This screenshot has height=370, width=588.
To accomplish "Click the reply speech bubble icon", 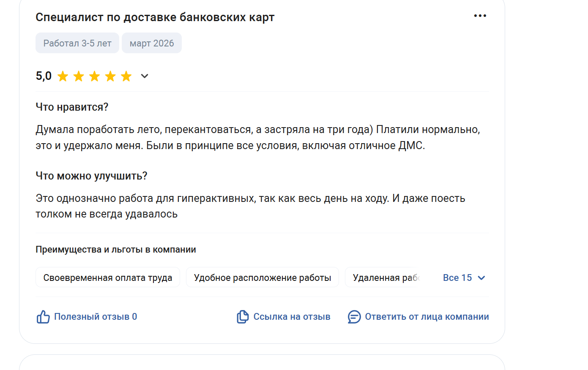I will click(354, 317).
